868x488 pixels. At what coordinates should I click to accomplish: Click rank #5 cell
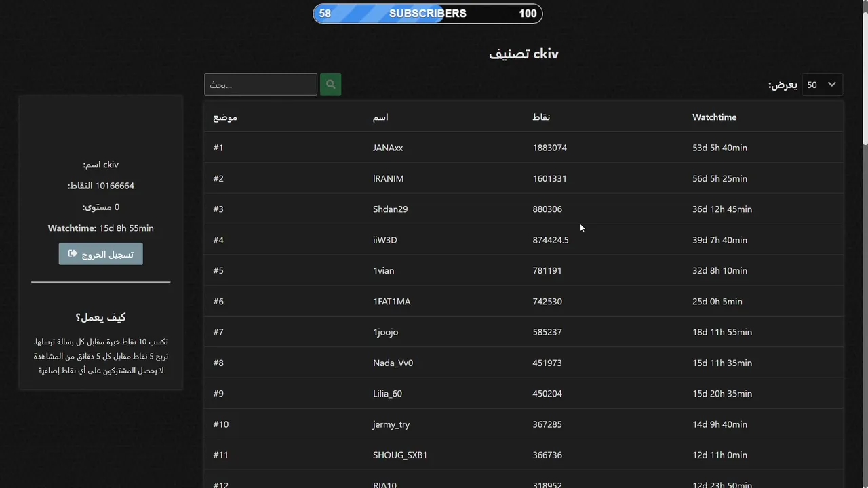pyautogui.click(x=218, y=270)
